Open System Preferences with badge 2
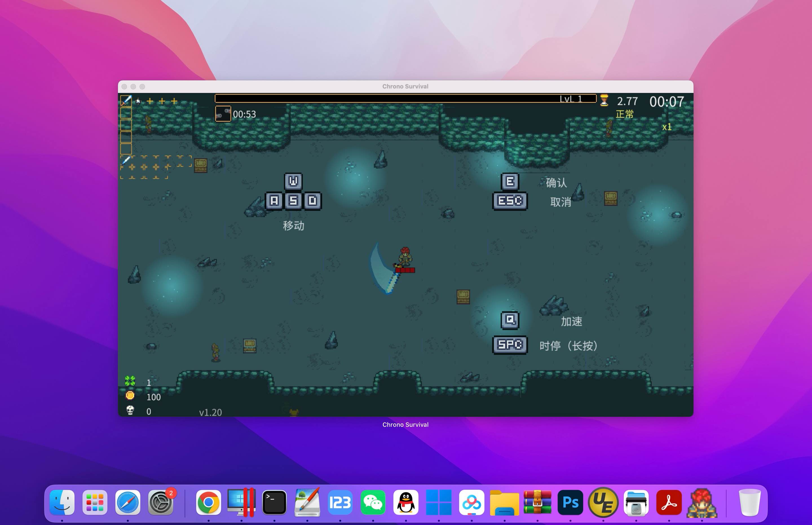 pyautogui.click(x=160, y=502)
